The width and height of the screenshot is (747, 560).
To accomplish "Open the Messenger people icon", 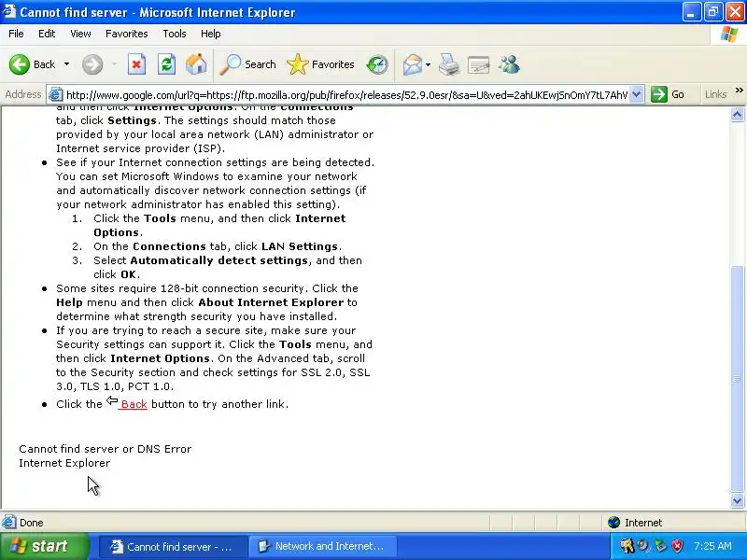I will click(509, 64).
